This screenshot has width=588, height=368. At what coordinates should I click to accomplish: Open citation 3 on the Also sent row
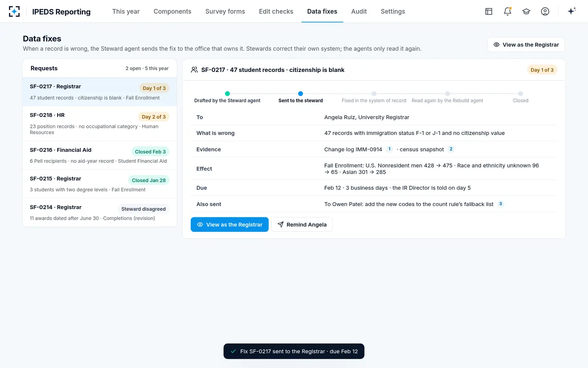501,204
